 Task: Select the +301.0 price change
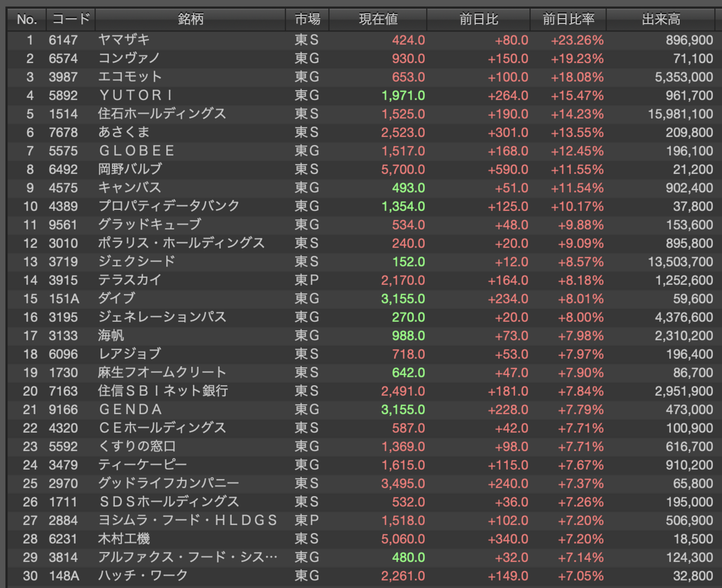tap(508, 132)
